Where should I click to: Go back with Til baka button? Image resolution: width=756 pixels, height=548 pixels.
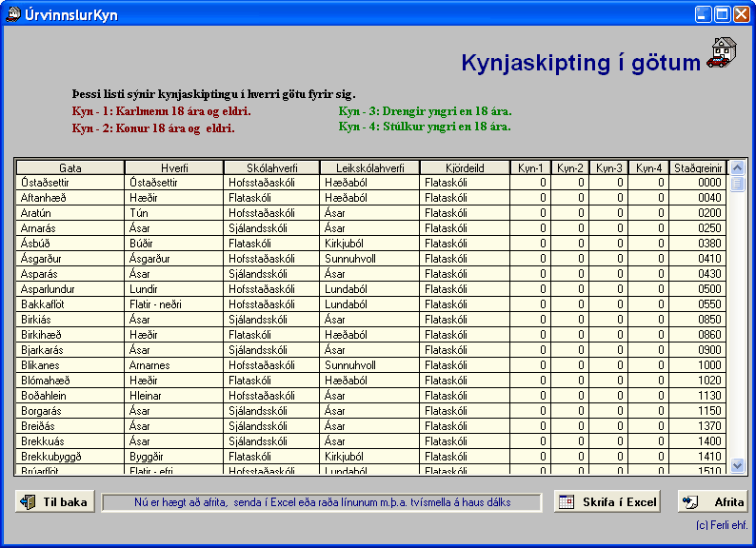click(x=55, y=501)
